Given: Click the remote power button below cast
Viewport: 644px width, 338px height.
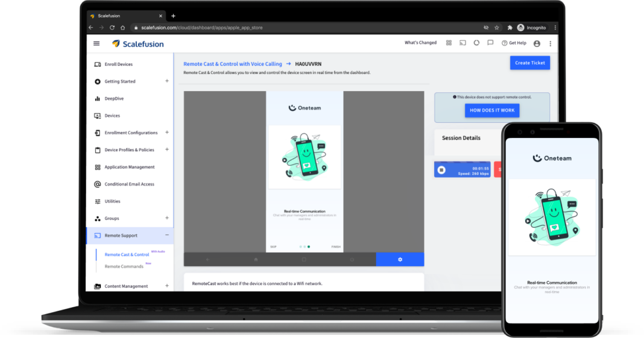Looking at the screenshot, I should pyautogui.click(x=352, y=260).
